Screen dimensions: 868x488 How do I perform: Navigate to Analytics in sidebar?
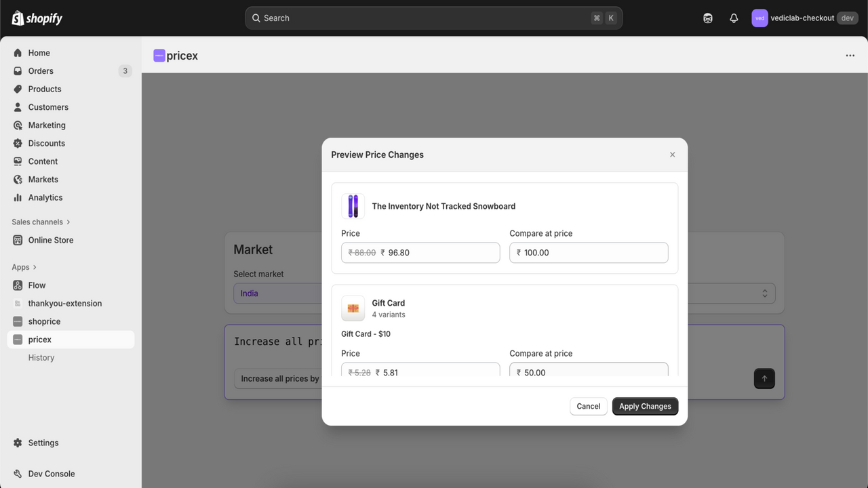(x=71, y=198)
